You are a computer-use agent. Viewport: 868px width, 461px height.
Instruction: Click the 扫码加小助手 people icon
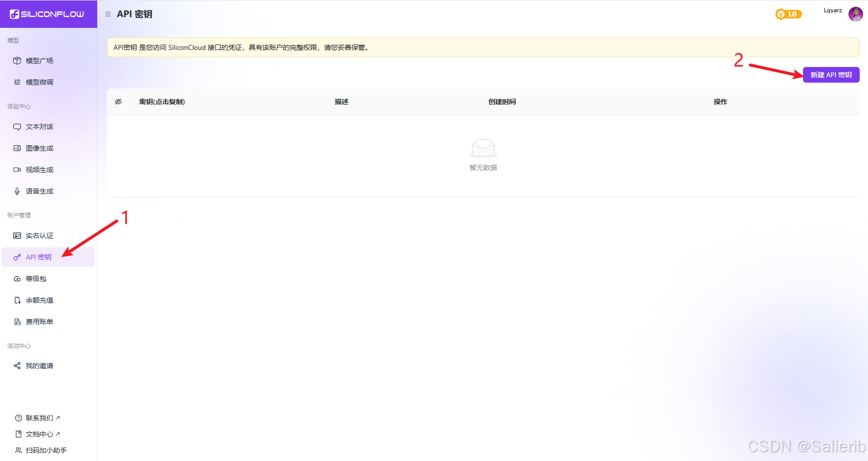(x=19, y=450)
